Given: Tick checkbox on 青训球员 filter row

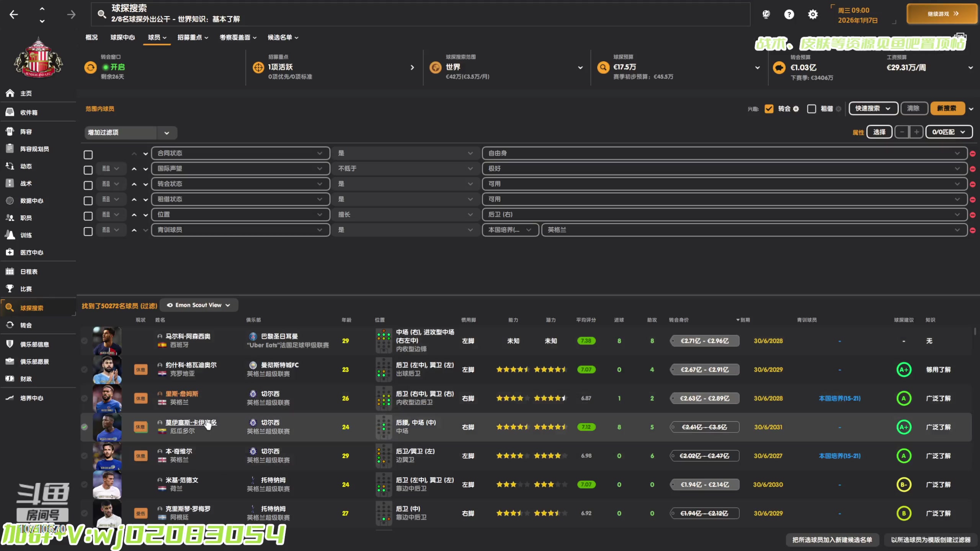Looking at the screenshot, I should click(x=88, y=231).
